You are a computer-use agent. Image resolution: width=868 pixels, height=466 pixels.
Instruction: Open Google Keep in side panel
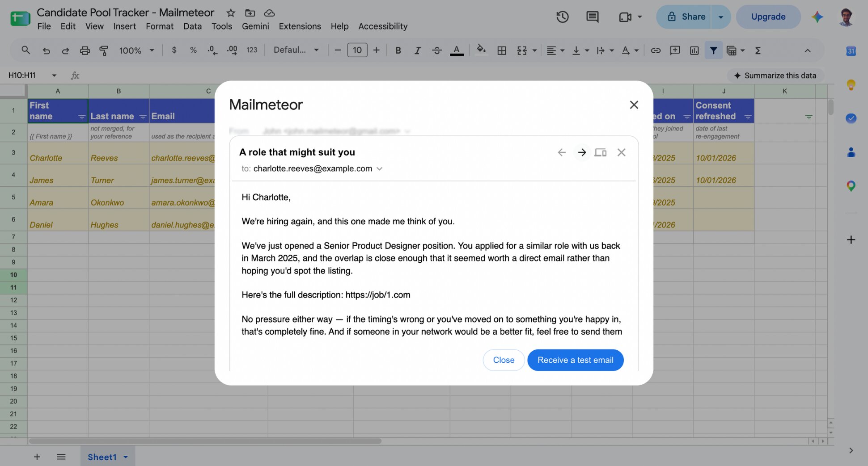coord(851,85)
